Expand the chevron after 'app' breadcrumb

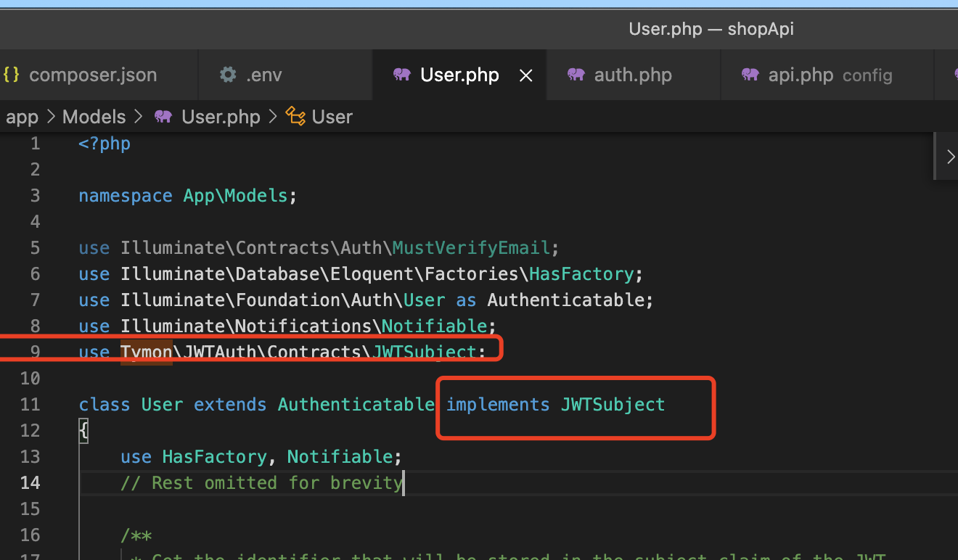point(51,117)
